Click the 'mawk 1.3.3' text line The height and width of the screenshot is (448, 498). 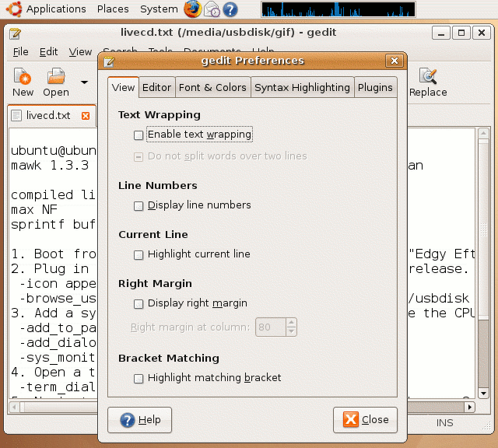point(50,166)
